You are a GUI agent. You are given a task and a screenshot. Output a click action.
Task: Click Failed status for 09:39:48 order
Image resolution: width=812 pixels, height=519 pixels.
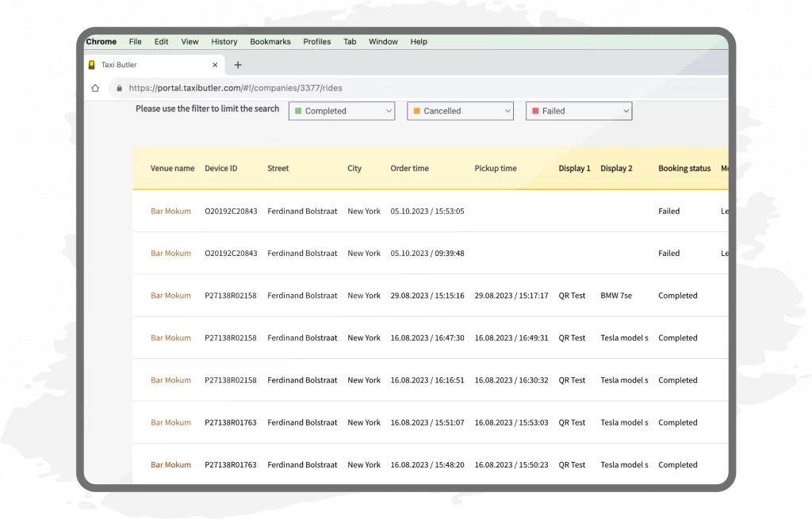coord(669,253)
